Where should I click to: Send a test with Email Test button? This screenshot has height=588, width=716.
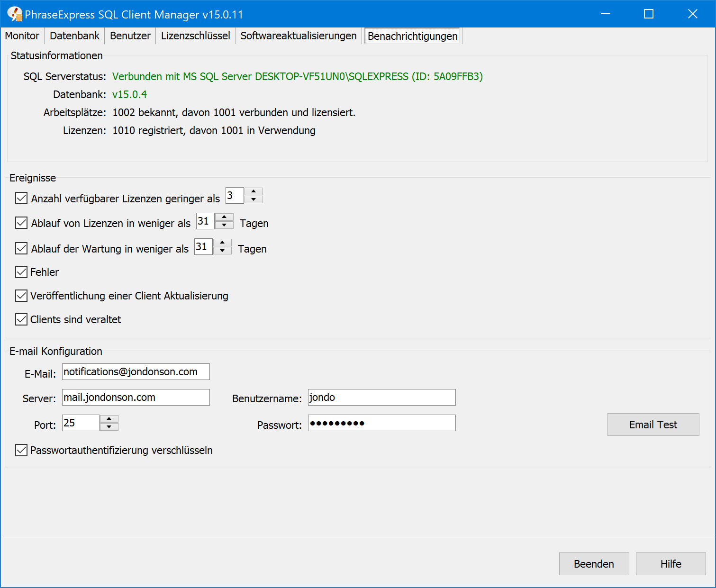653,425
